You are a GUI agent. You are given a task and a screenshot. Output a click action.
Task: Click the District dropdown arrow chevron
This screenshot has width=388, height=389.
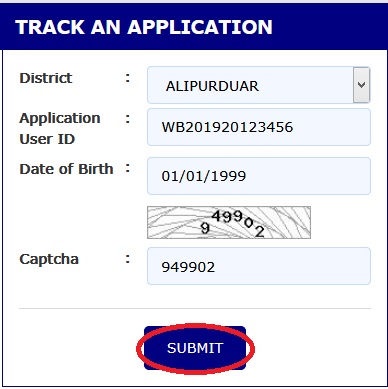(361, 85)
